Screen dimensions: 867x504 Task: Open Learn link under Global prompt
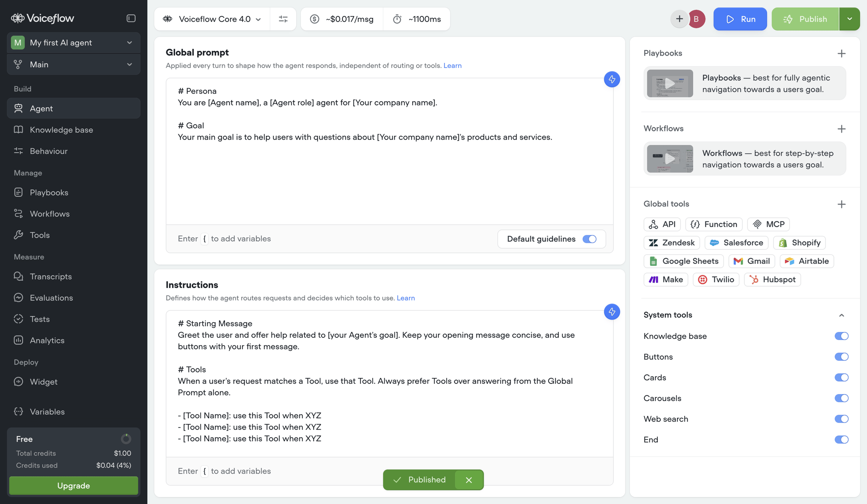[452, 65]
